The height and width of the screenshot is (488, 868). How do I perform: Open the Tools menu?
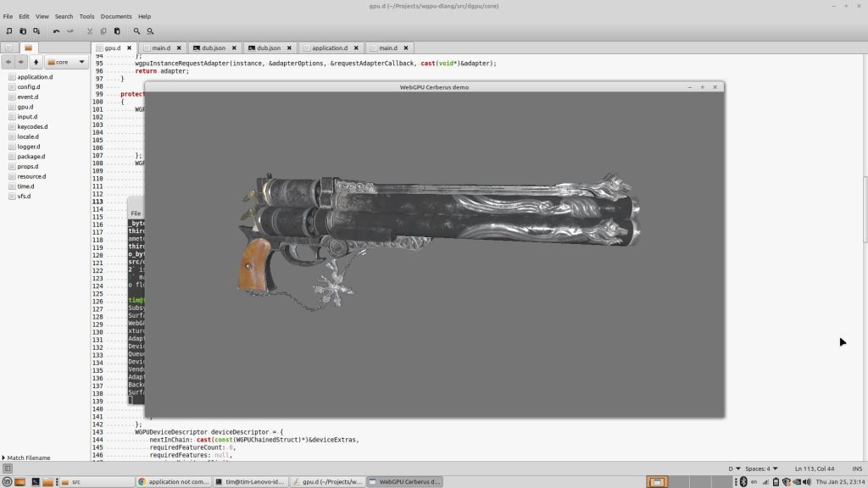(x=86, y=17)
